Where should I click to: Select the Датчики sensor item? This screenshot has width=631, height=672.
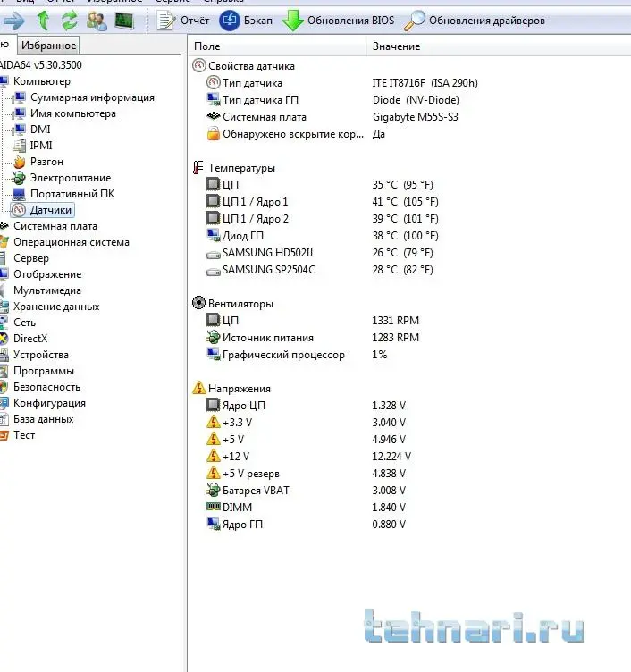[x=42, y=210]
